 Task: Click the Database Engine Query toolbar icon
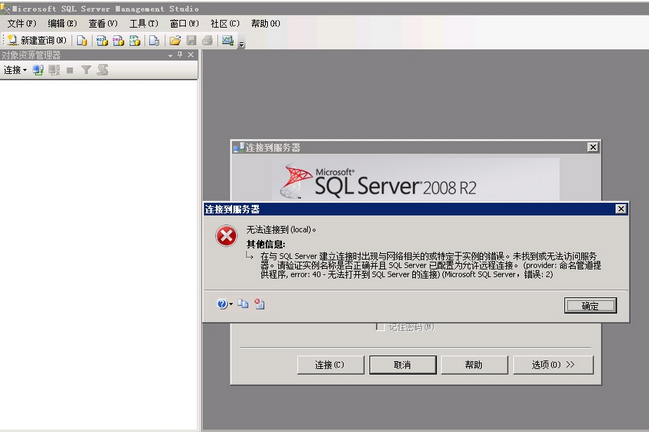pos(82,40)
